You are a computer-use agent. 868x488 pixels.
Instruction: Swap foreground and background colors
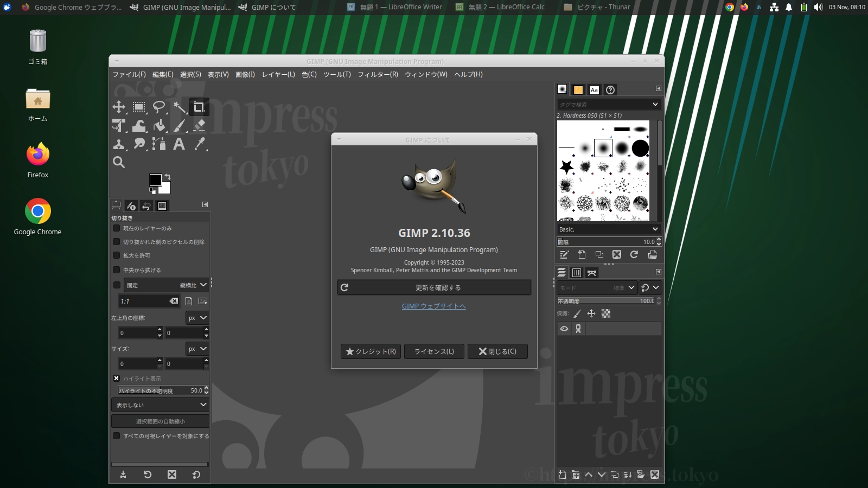point(168,177)
